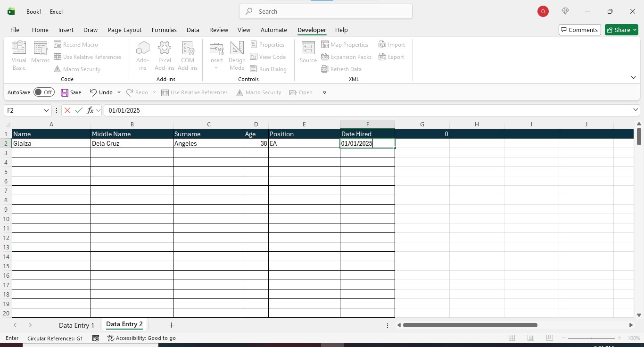Toggle AutoSave switch on

(x=44, y=92)
